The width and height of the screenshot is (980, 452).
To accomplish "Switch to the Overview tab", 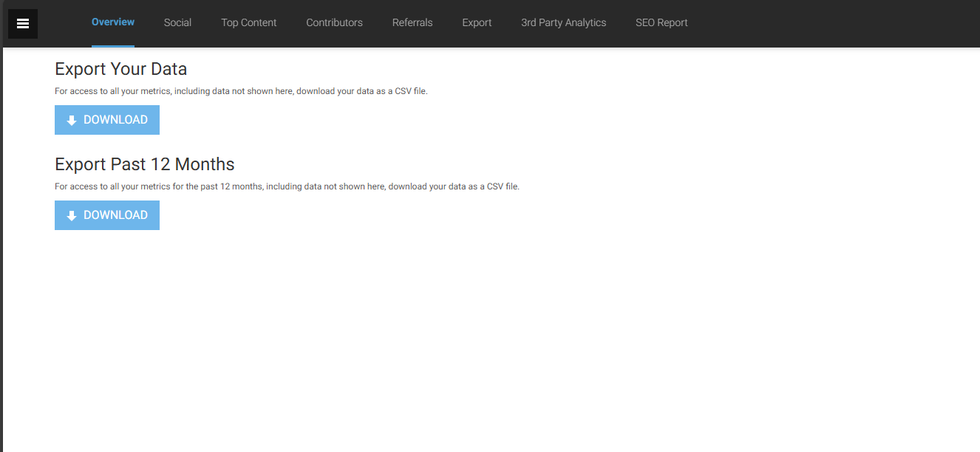I will coord(113,22).
